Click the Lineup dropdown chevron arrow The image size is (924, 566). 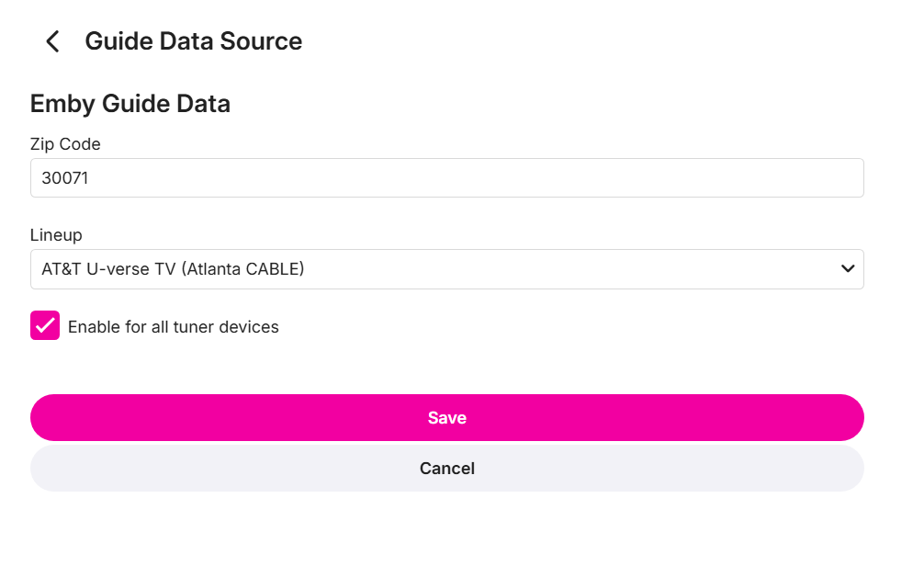[848, 269]
